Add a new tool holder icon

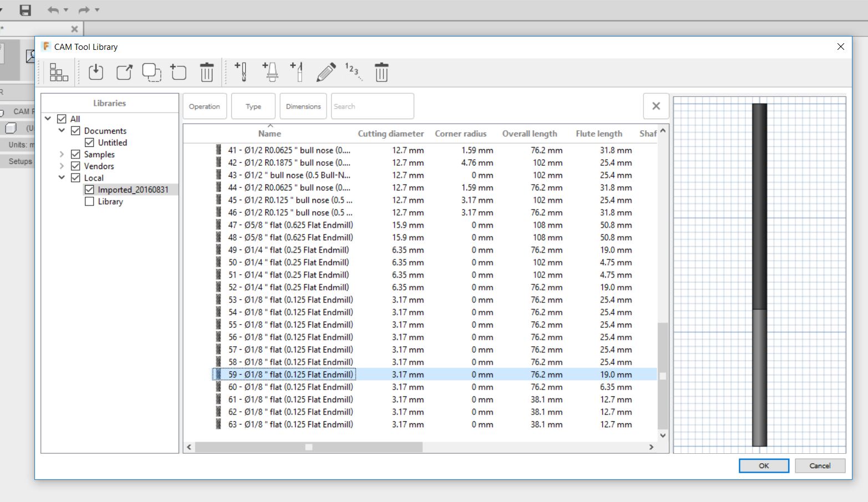270,72
